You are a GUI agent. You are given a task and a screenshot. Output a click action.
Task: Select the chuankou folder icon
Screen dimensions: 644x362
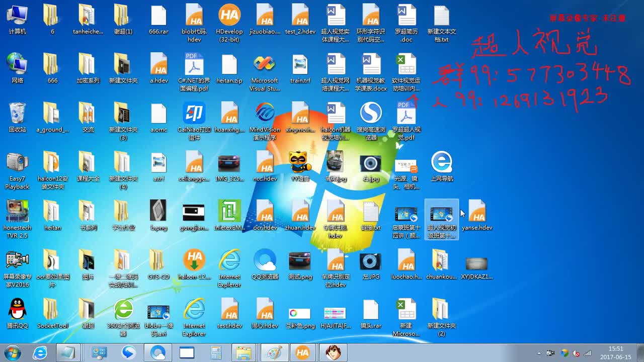click(442, 265)
